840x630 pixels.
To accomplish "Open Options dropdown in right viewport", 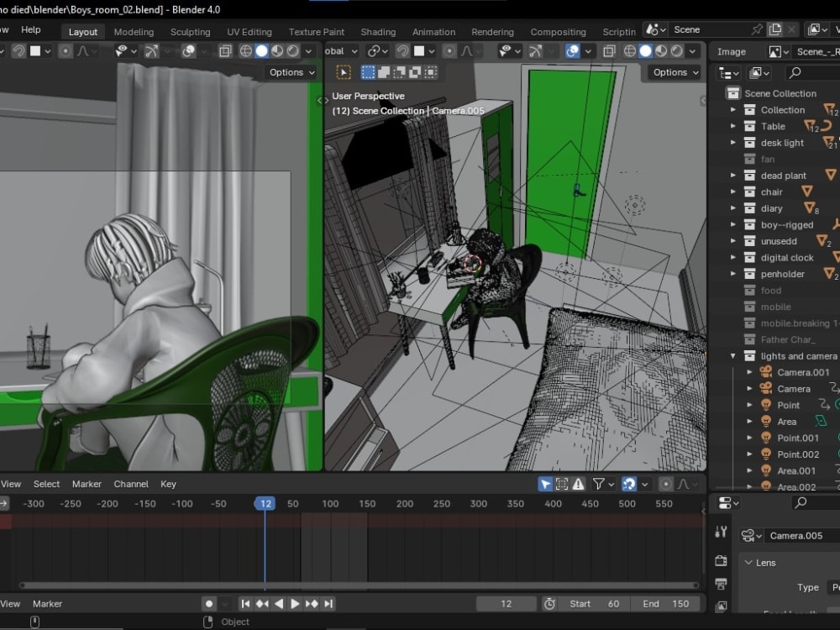I will tap(674, 72).
